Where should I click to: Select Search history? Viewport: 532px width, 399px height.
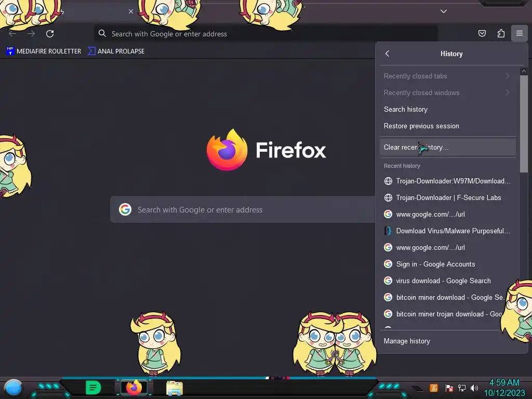[447, 109]
